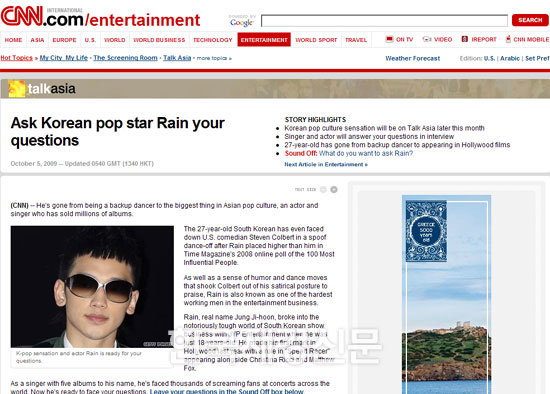Image resolution: width=550 pixels, height=394 pixels.
Task: Click the red Search button
Action: (530, 20)
